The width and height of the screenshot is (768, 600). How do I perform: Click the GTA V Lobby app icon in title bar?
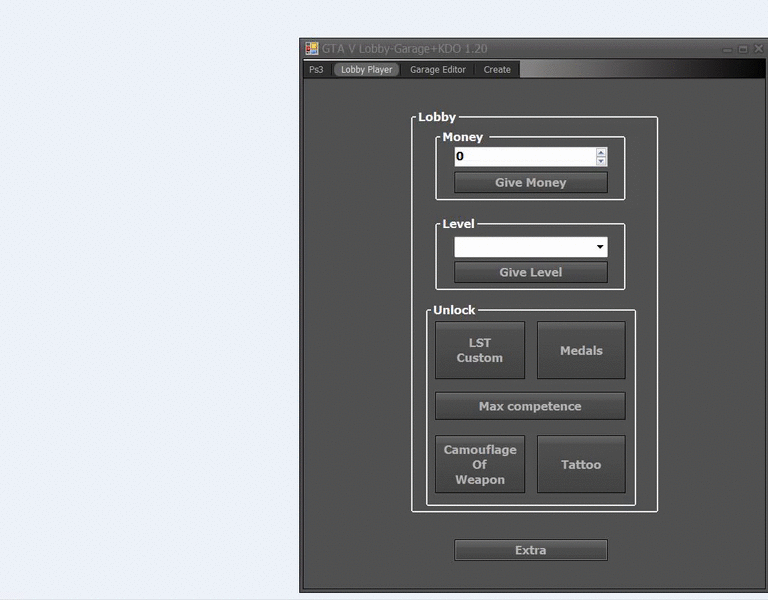(x=312, y=48)
